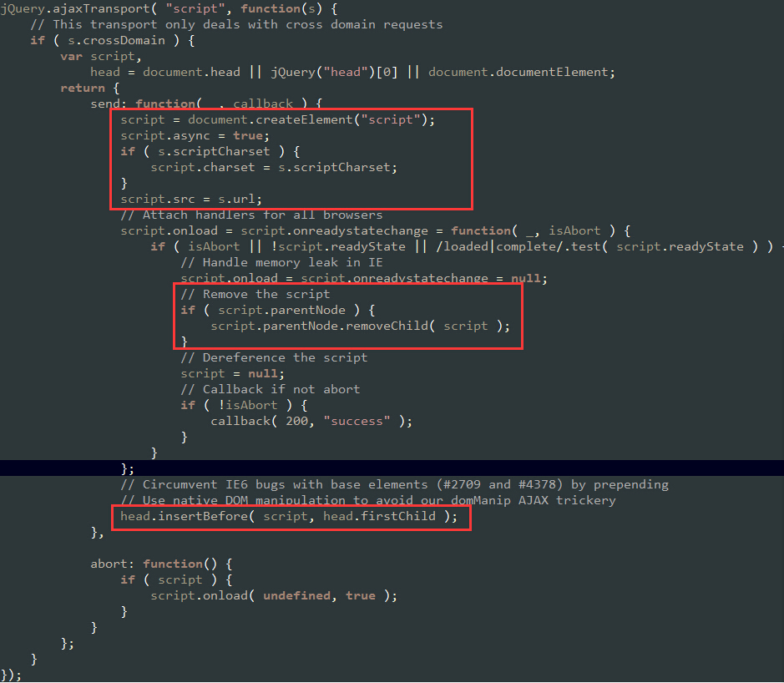Click the script.onload( undefined, true ) call
The image size is (784, 683).
tap(274, 596)
